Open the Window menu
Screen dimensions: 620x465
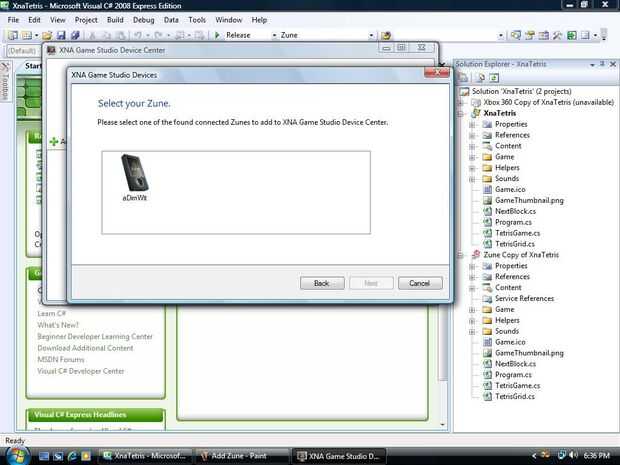coord(229,20)
